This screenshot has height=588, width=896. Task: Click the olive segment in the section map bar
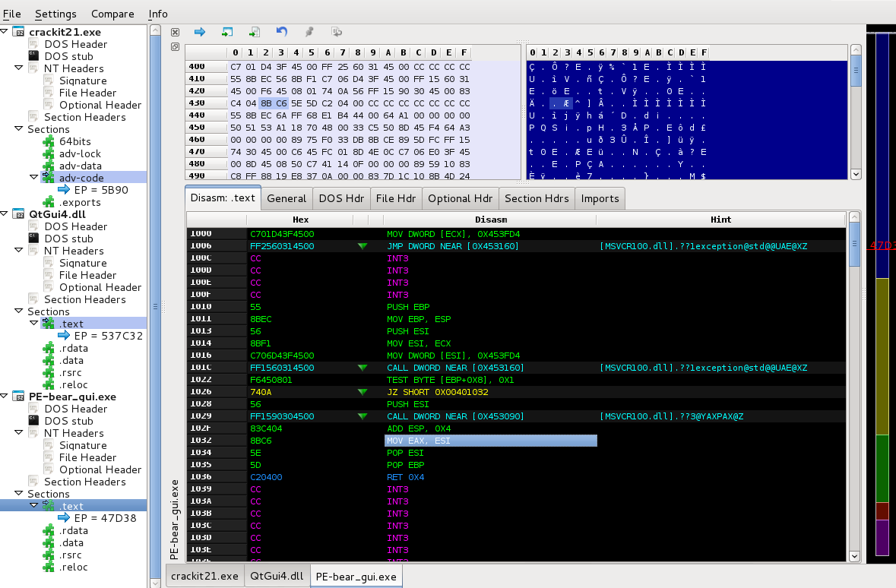[x=882, y=356]
